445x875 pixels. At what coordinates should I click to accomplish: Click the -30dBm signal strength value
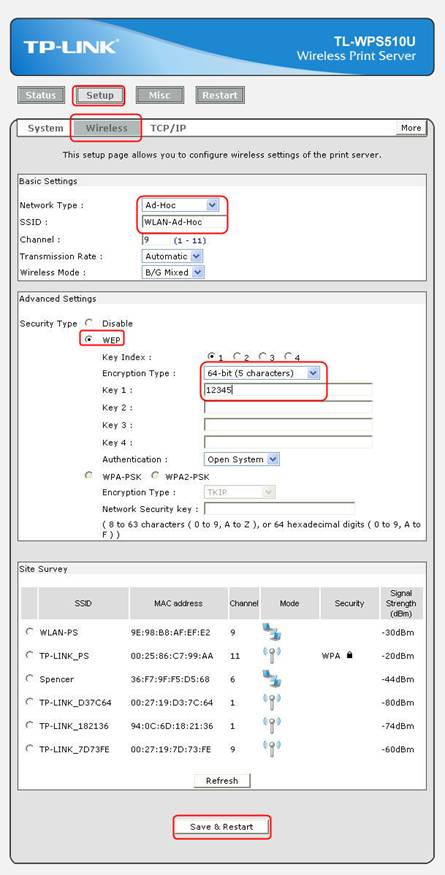pyautogui.click(x=400, y=633)
